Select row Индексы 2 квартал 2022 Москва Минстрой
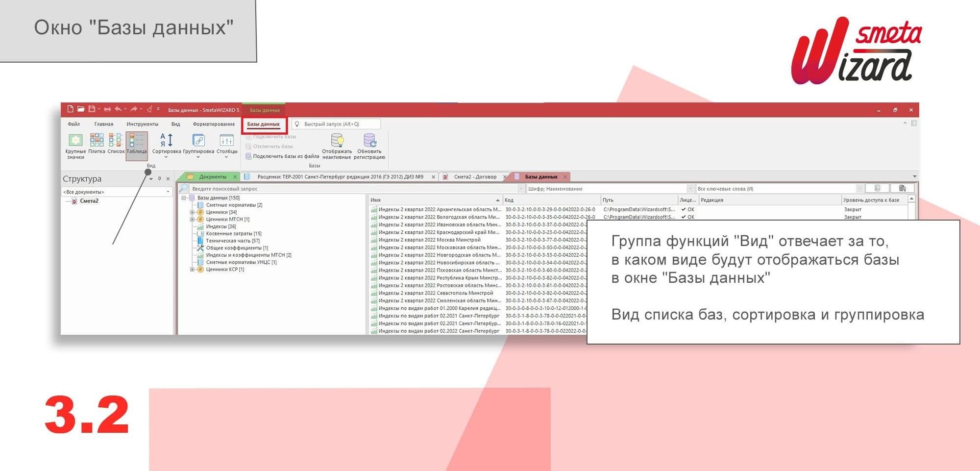This screenshot has height=471, width=980. click(x=478, y=240)
